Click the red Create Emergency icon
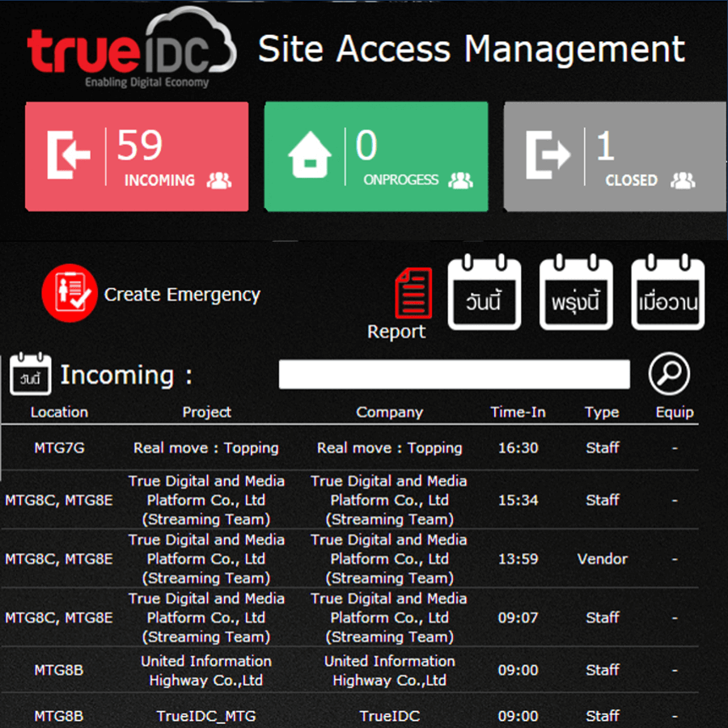Viewport: 728px width, 728px height. pos(70,293)
